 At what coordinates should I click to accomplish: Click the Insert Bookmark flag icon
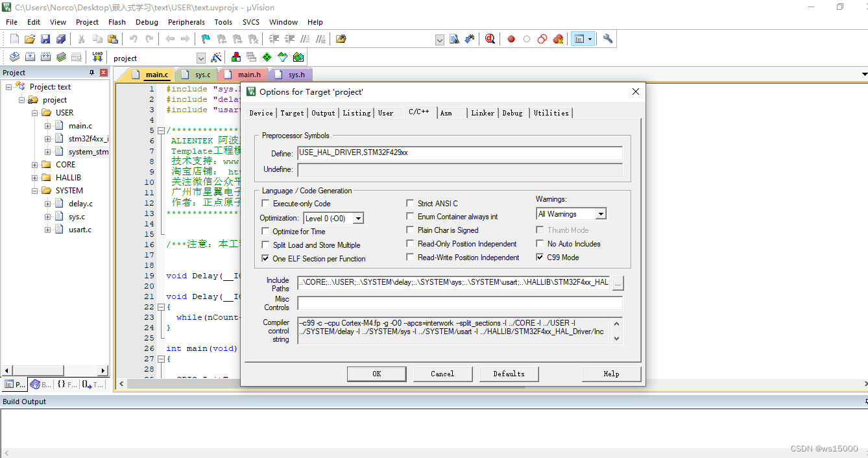[206, 39]
